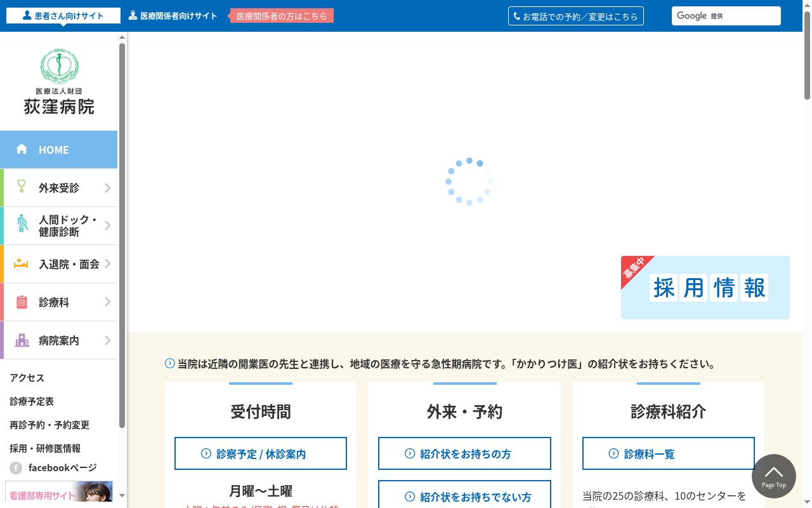Open the アクセス link
The width and height of the screenshot is (812, 508).
[x=27, y=377]
